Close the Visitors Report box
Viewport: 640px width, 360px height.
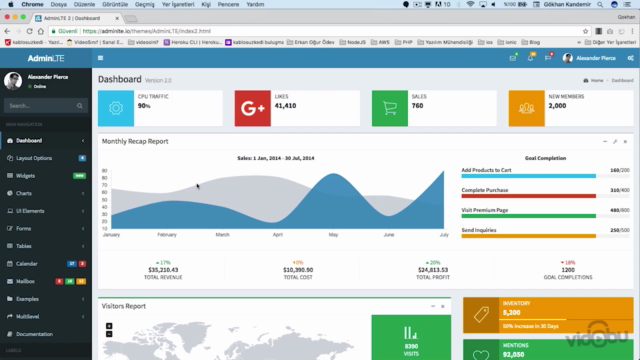(x=442, y=306)
